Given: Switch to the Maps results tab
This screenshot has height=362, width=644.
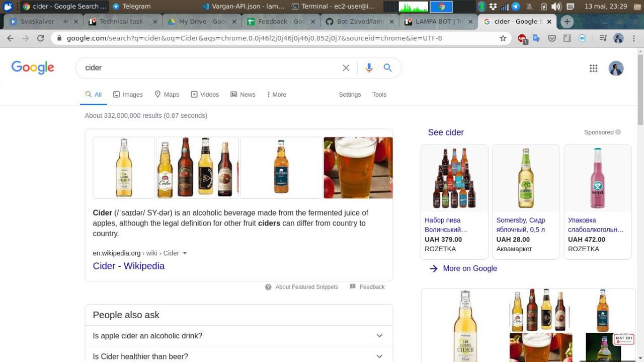Looking at the screenshot, I should tap(167, 95).
